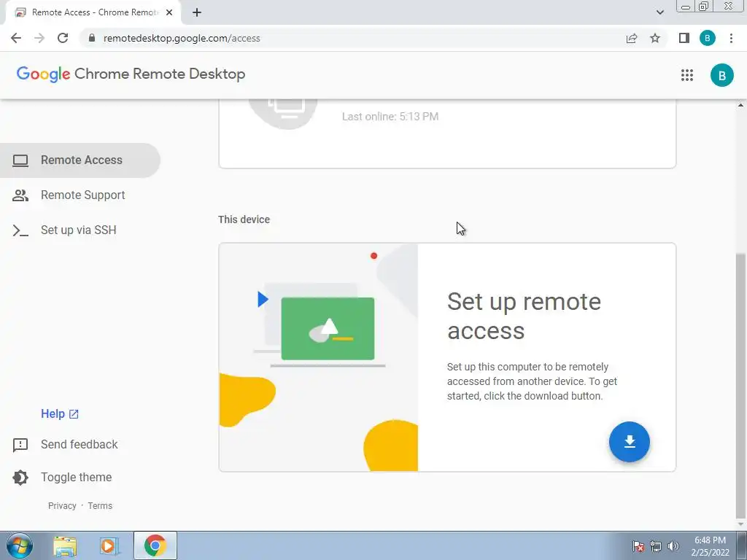Go back to previous page

click(16, 38)
